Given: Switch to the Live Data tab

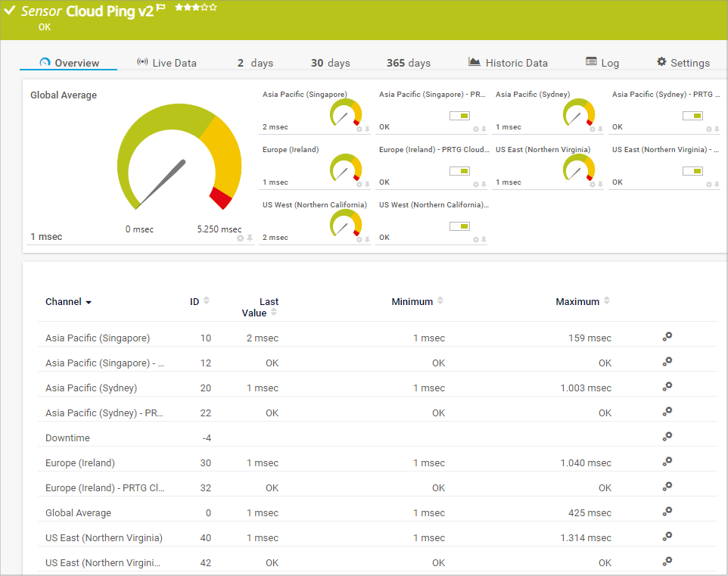Looking at the screenshot, I should pyautogui.click(x=166, y=63).
